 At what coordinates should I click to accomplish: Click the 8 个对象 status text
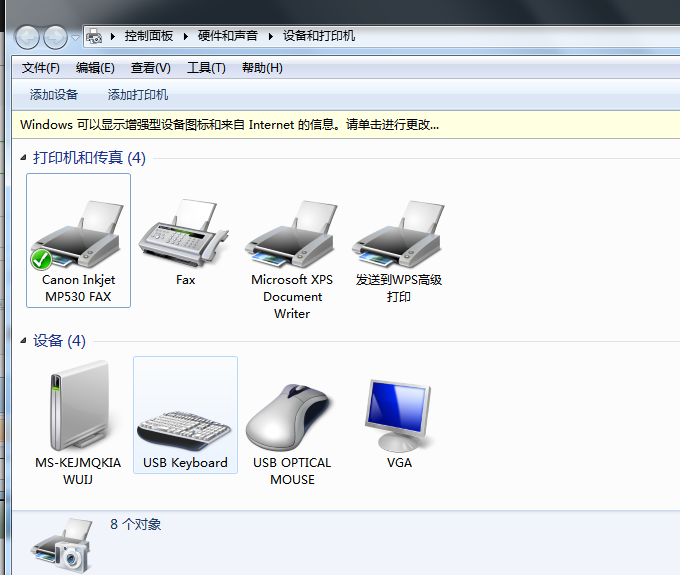(135, 524)
